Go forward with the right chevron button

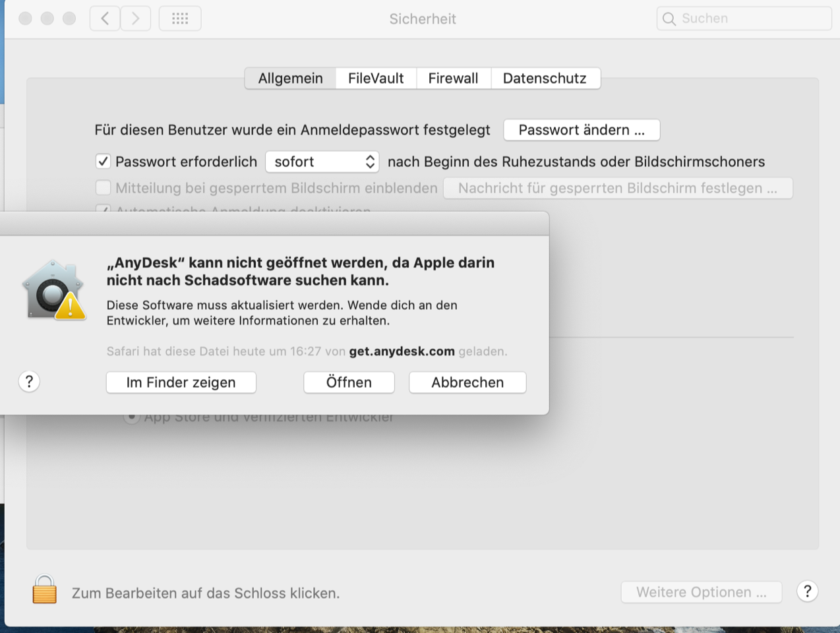click(136, 18)
